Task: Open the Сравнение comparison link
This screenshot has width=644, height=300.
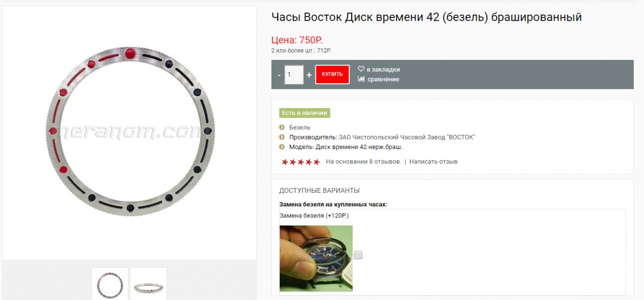Action: (383, 80)
